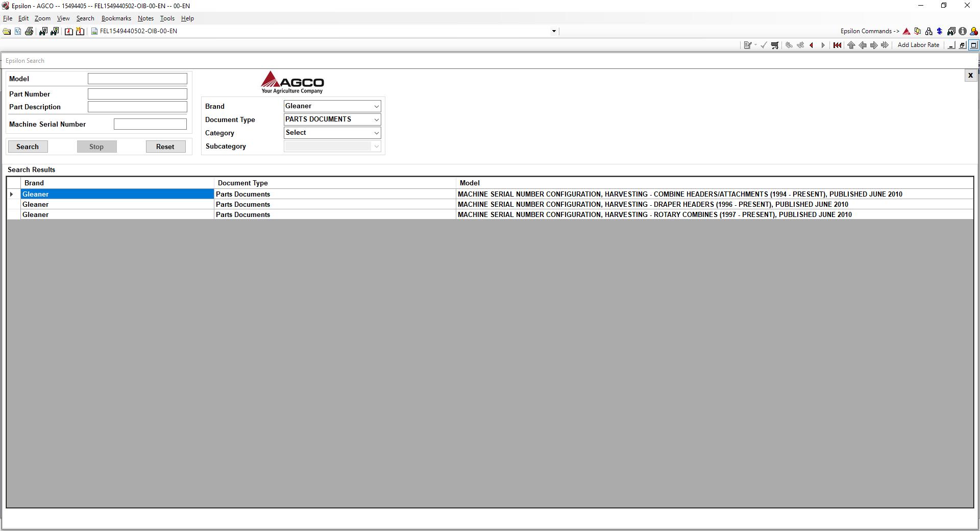Viewport: 980px width, 531px height.
Task: Click the Machine Serial Number input field
Action: coord(150,124)
